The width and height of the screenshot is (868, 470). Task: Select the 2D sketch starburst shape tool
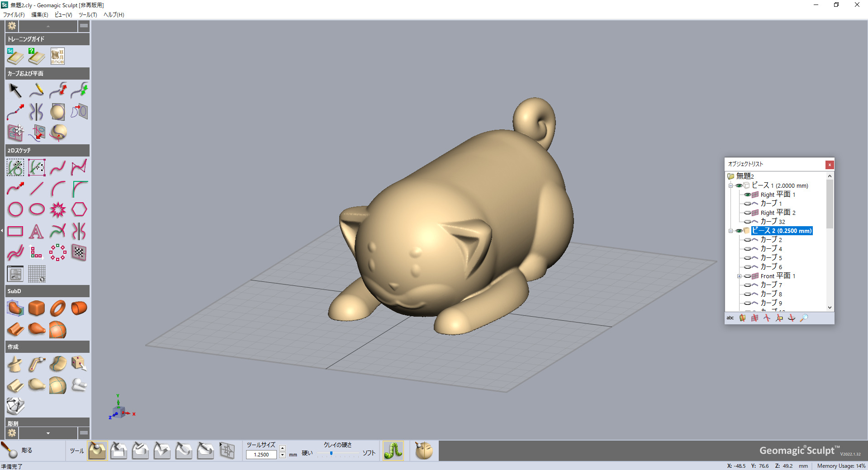58,209
